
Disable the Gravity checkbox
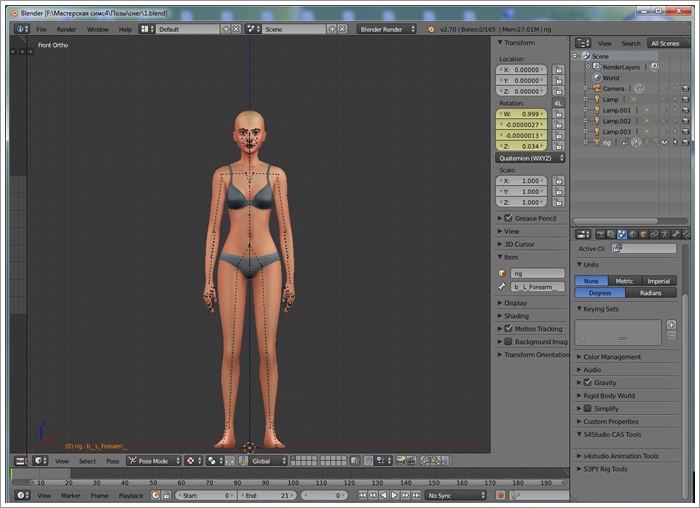pyautogui.click(x=587, y=382)
